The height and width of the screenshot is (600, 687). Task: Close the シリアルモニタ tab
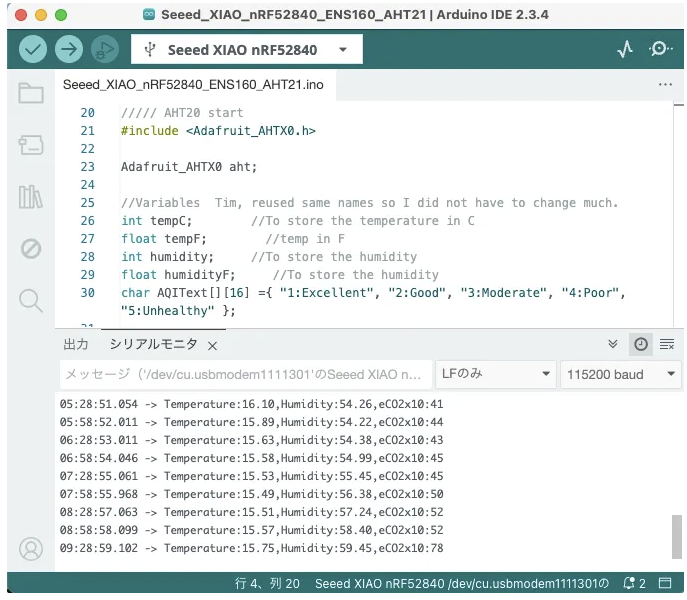pos(212,346)
